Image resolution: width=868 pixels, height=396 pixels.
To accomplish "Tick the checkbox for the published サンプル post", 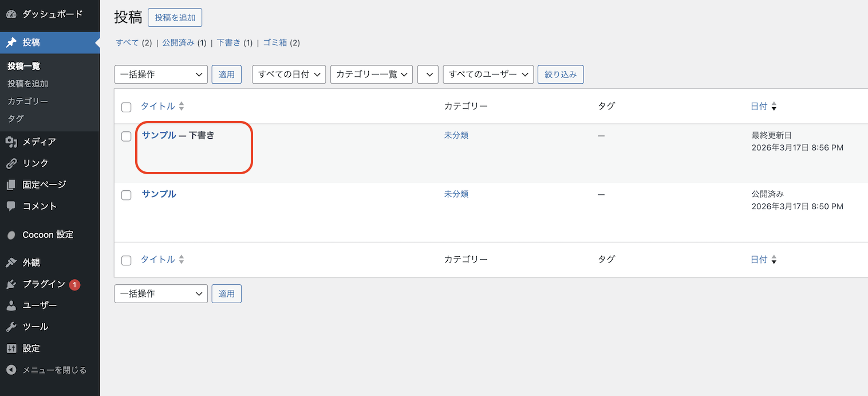I will [127, 195].
